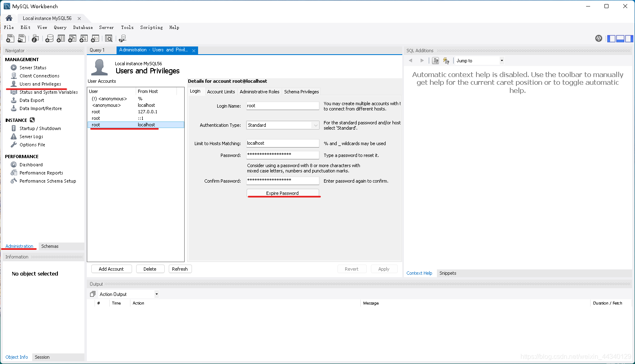Open the search table data tool
Image resolution: width=635 pixels, height=364 pixels.
(x=109, y=38)
